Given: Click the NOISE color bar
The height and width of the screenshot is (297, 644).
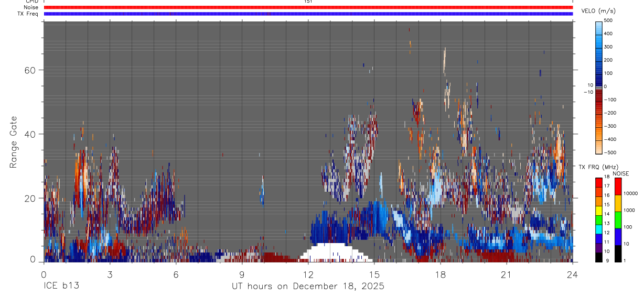Looking at the screenshot, I should coord(618,219).
